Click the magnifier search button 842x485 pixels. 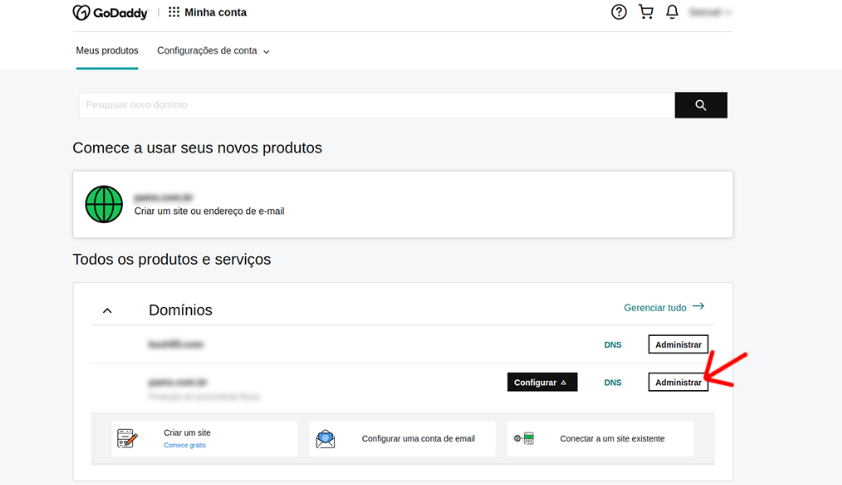point(700,105)
